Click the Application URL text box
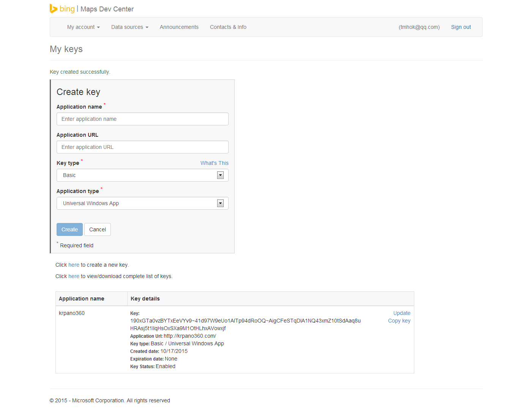The image size is (532, 408). pyautogui.click(x=142, y=147)
